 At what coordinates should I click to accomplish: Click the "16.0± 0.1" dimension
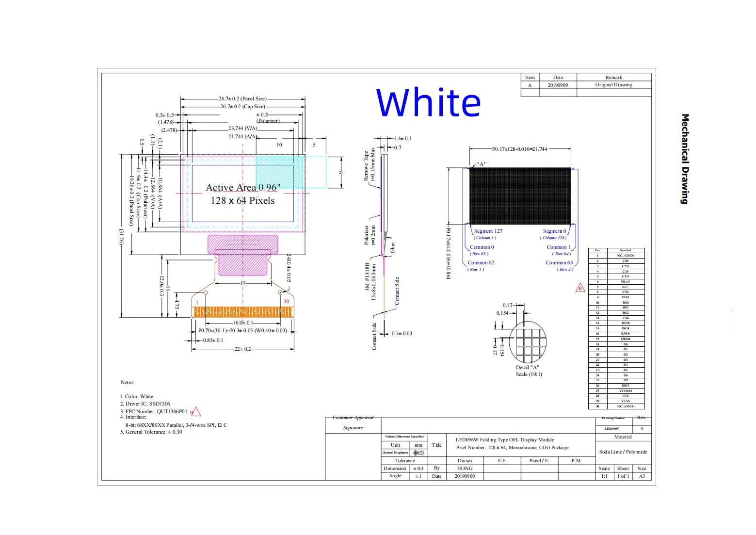pyautogui.click(x=243, y=323)
